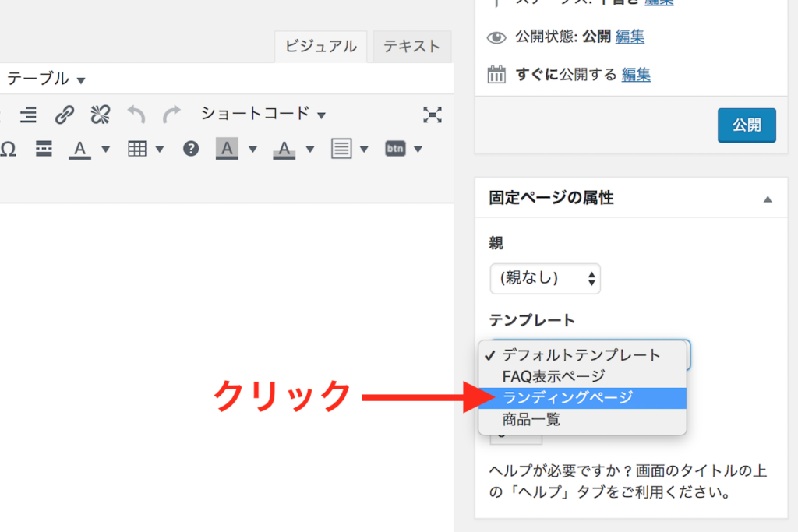Switch to the ビジュアル editor tab
The image size is (798, 532).
pyautogui.click(x=320, y=47)
